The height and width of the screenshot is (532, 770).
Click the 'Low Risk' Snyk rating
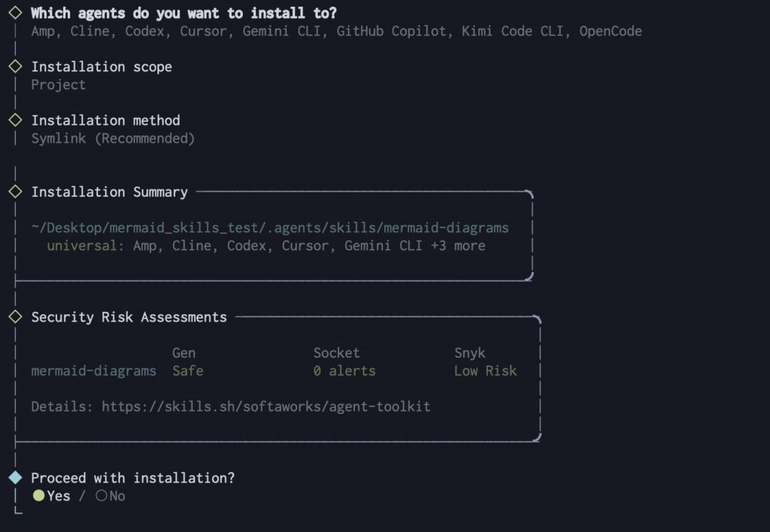pos(485,370)
